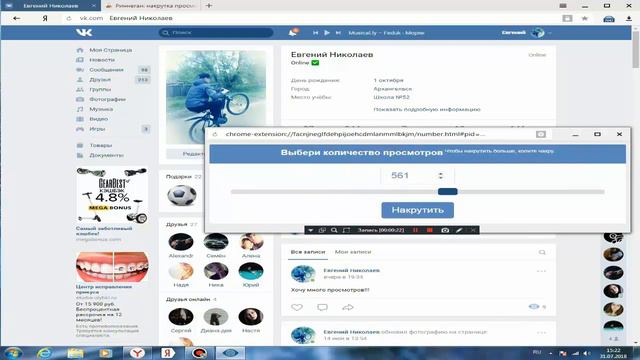Open Yandex Browser red Y taskbar icon

click(x=137, y=353)
